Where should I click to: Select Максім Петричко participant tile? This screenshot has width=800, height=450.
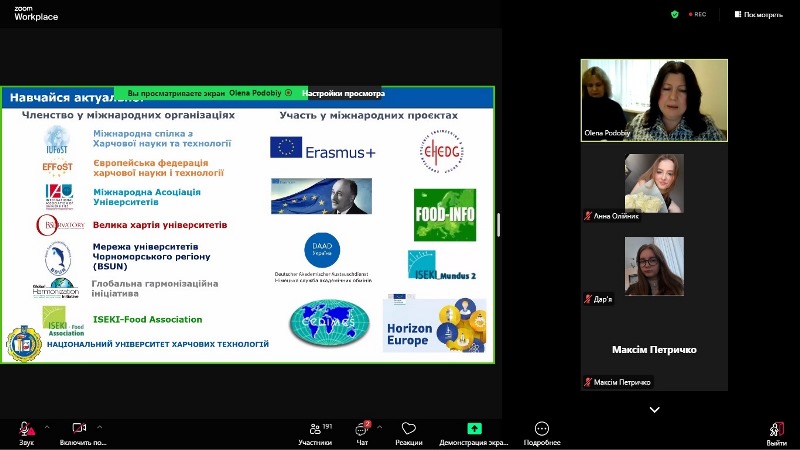(654, 350)
